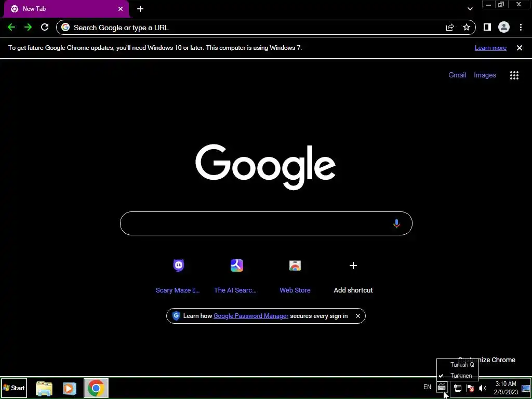Open Action Center flag icon
Image resolution: width=532 pixels, height=399 pixels.
tap(470, 388)
